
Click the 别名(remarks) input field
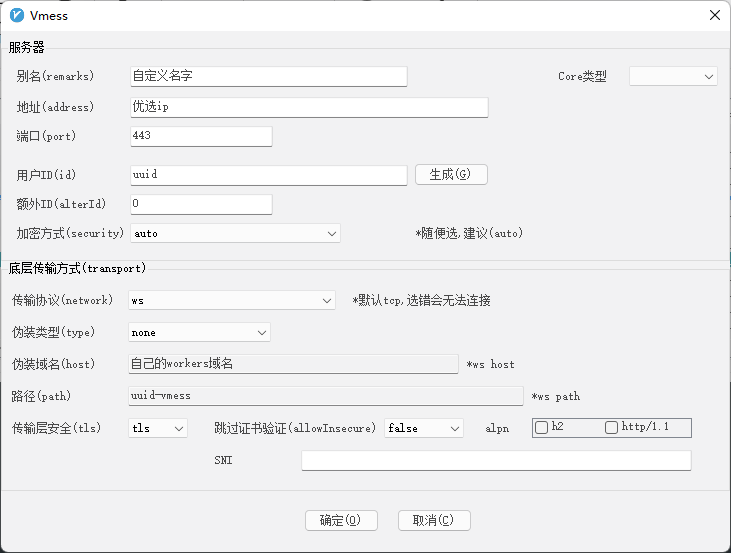pos(268,76)
